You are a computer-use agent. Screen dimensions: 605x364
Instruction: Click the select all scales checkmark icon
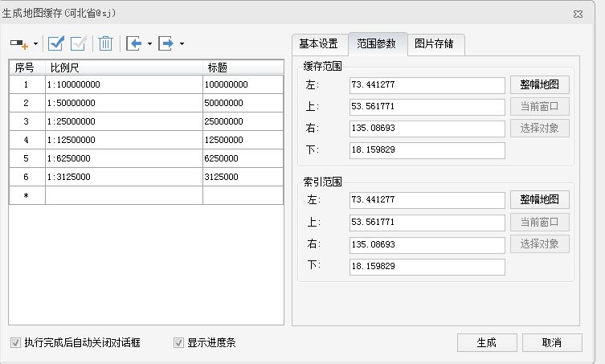point(56,43)
